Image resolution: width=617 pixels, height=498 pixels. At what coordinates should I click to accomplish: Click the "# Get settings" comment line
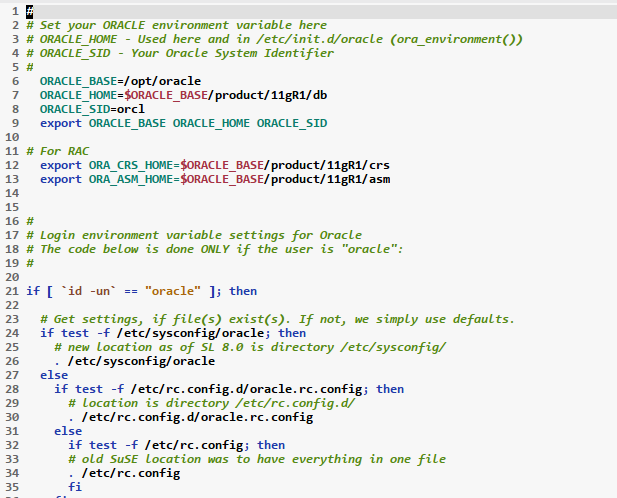270,319
